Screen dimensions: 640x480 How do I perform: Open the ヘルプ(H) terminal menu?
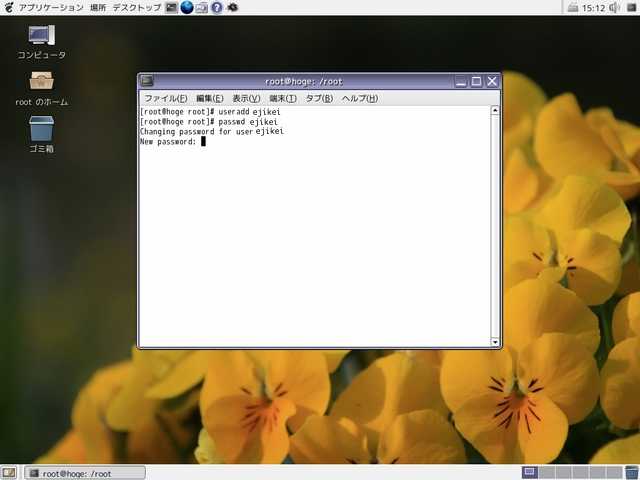pyautogui.click(x=360, y=98)
